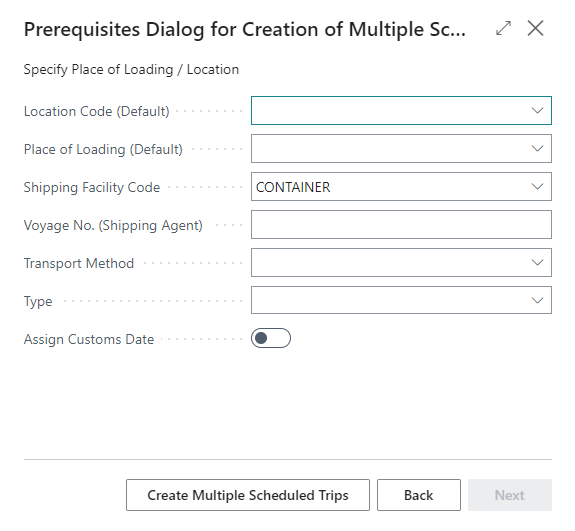This screenshot has width=575, height=531.
Task: Click the dialog title text
Action: pyautogui.click(x=245, y=30)
